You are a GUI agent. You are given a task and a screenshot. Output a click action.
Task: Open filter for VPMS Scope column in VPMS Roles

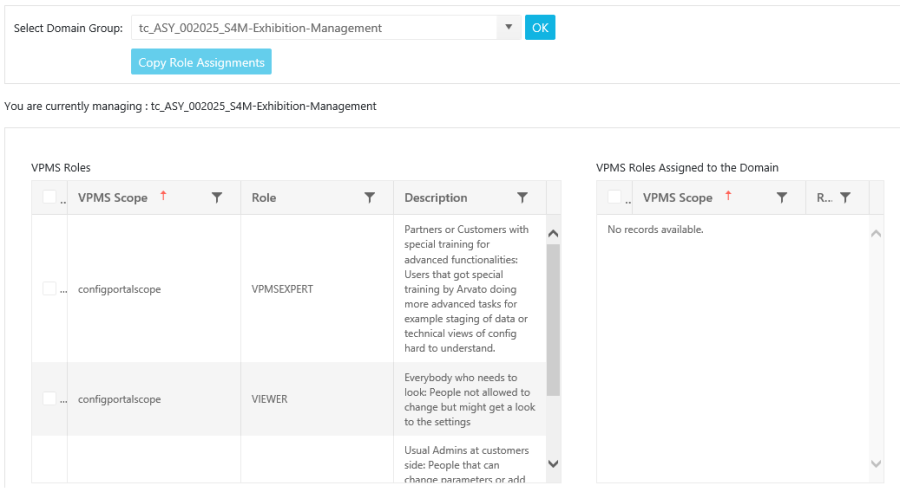tap(217, 198)
